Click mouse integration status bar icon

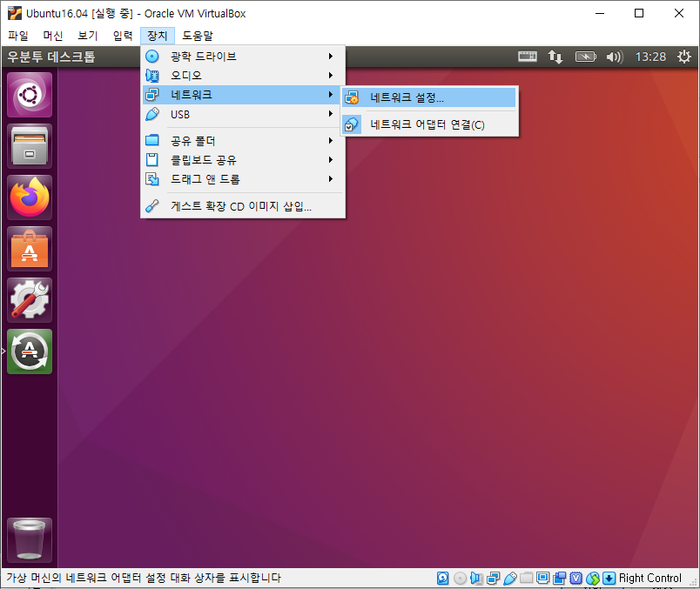[x=593, y=579]
